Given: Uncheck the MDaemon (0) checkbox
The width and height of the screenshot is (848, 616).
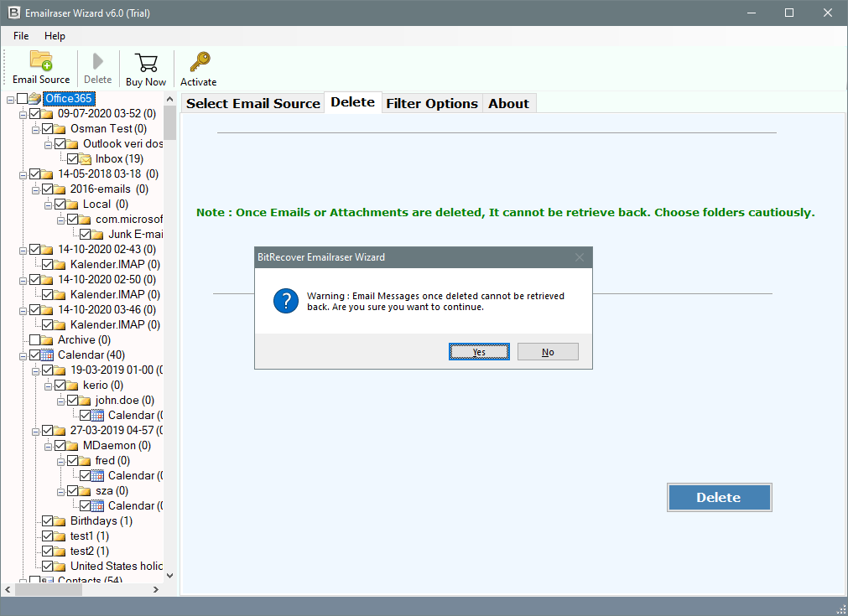Looking at the screenshot, I should (60, 446).
